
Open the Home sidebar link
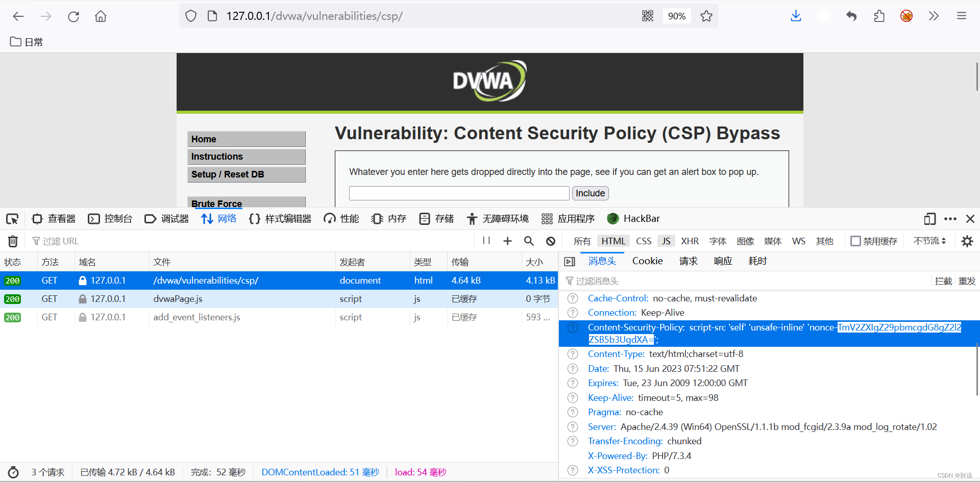click(247, 139)
